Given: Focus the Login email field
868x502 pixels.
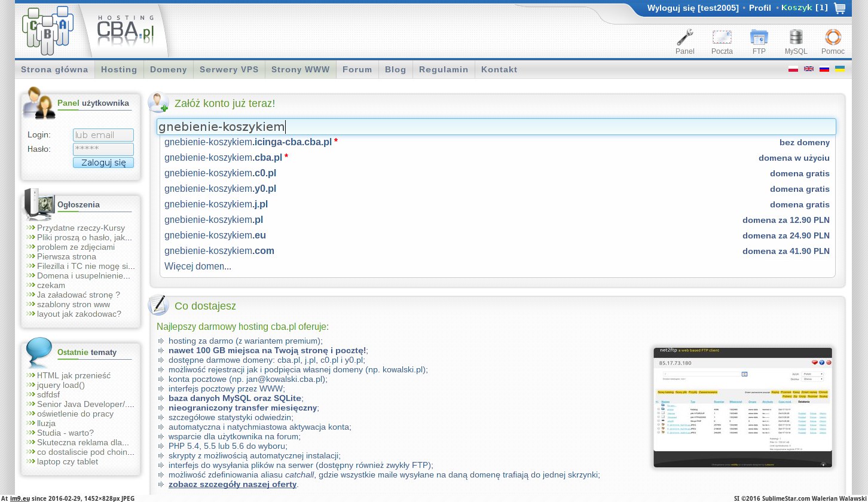Looking at the screenshot, I should 103,135.
